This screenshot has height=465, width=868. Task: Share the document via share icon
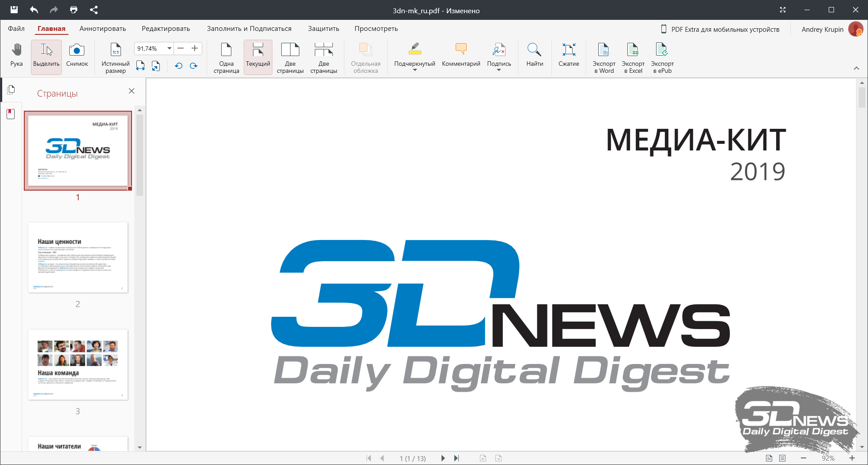click(94, 10)
